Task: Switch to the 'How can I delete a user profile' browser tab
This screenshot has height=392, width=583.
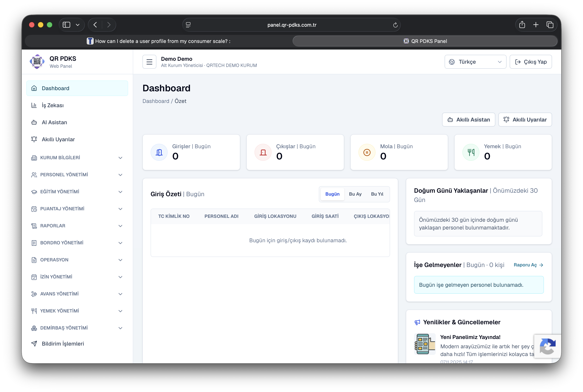Action: [159, 41]
